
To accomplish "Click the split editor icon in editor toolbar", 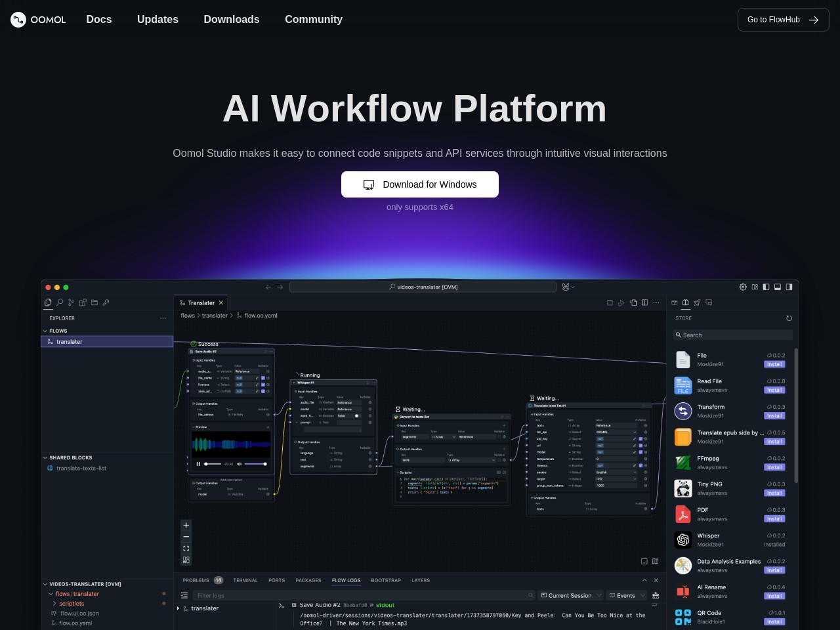I will (x=644, y=303).
